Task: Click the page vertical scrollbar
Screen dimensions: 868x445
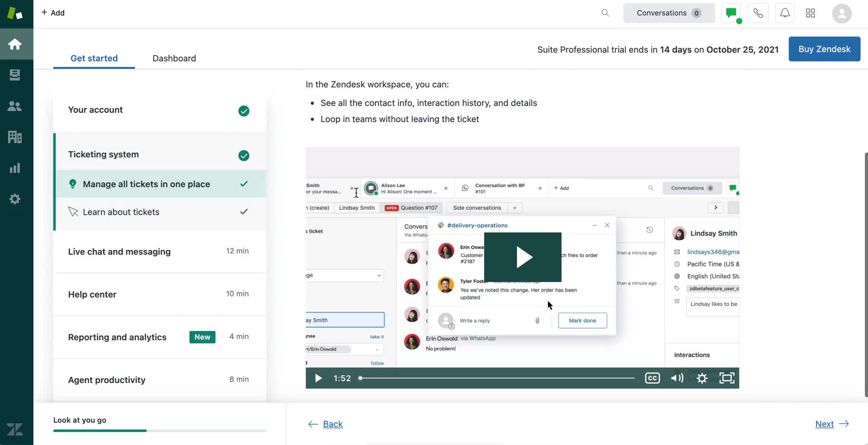Action: point(866,275)
